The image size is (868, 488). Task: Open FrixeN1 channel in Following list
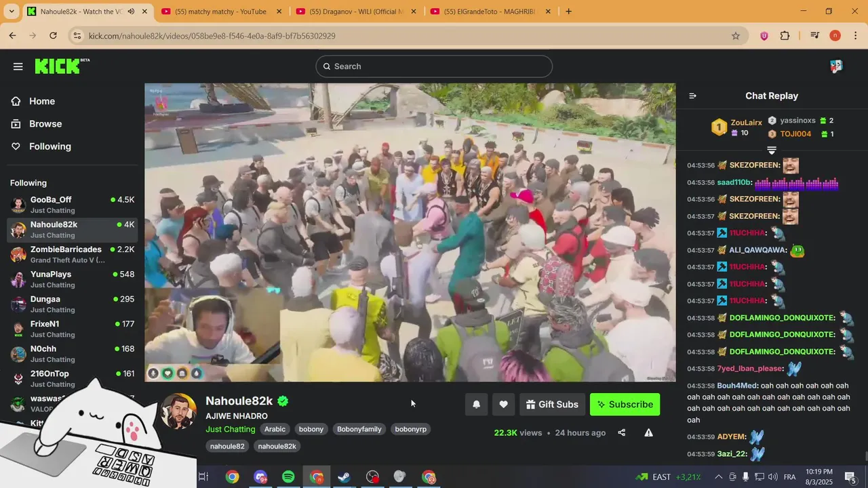pos(72,329)
